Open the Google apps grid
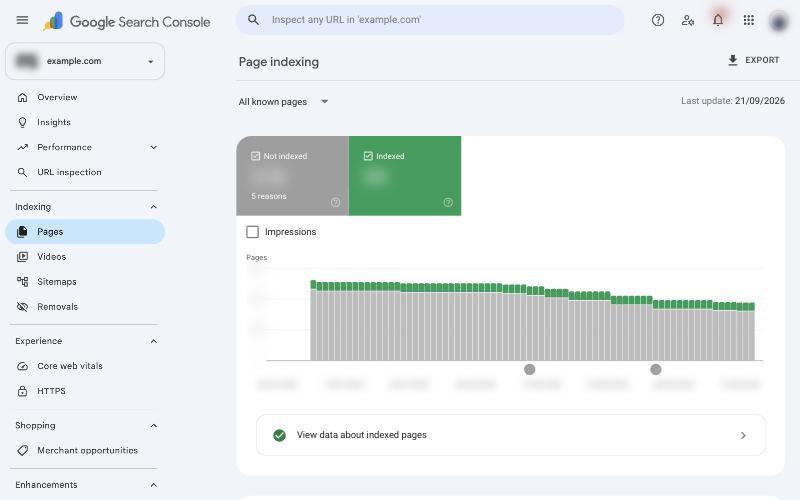 (x=748, y=20)
